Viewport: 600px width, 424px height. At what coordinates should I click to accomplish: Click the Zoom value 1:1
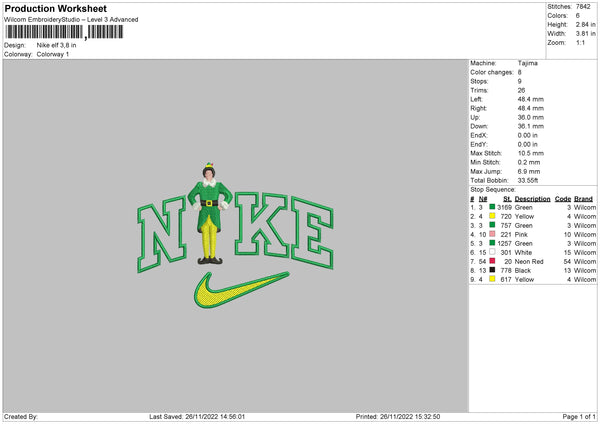[580, 42]
